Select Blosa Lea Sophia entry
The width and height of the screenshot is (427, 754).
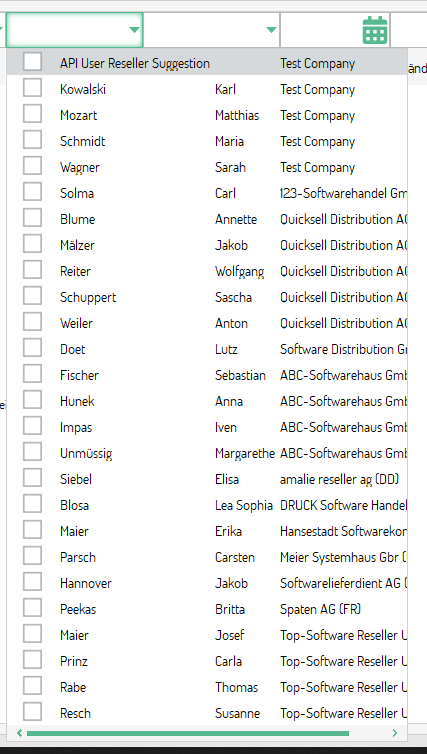point(207,505)
